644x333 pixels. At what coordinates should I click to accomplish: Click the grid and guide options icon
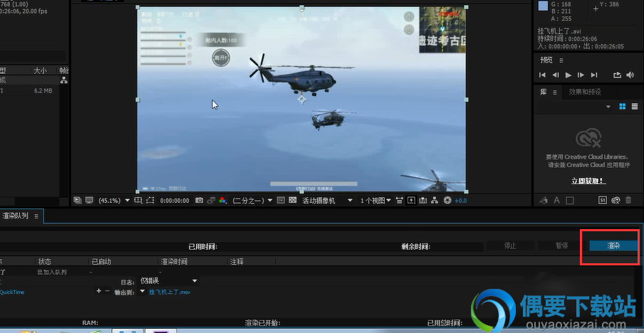point(138,201)
